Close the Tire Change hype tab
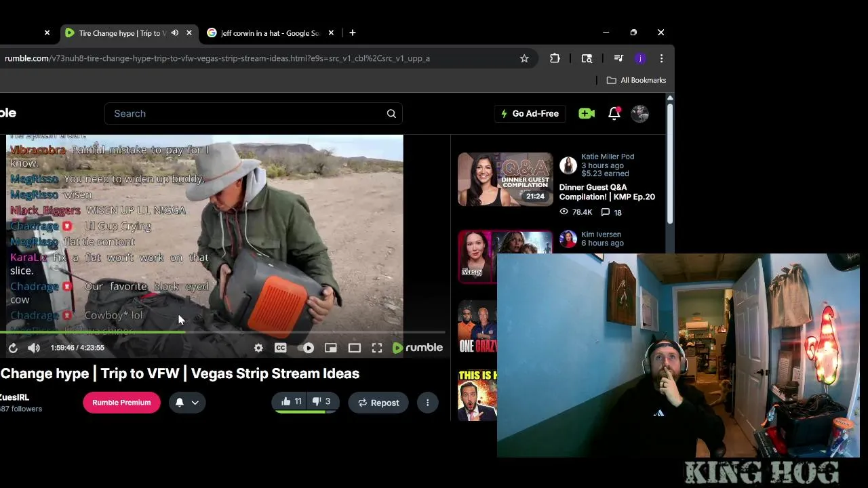 tap(189, 33)
